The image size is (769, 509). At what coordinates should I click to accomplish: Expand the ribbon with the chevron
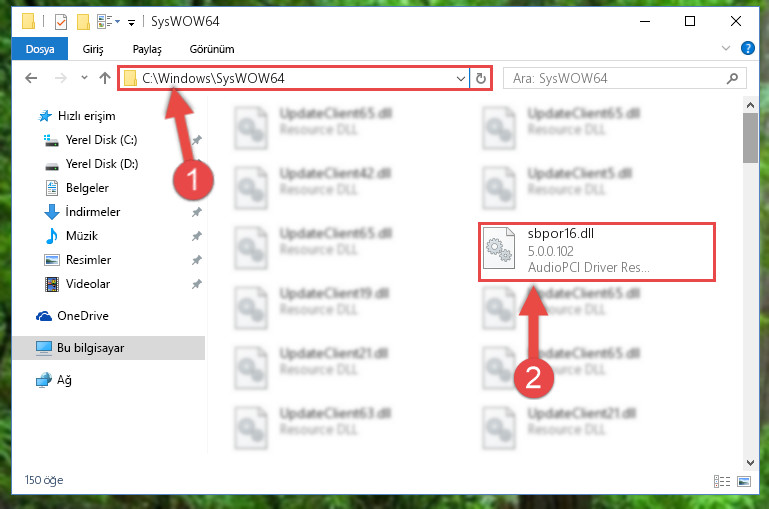[x=726, y=48]
